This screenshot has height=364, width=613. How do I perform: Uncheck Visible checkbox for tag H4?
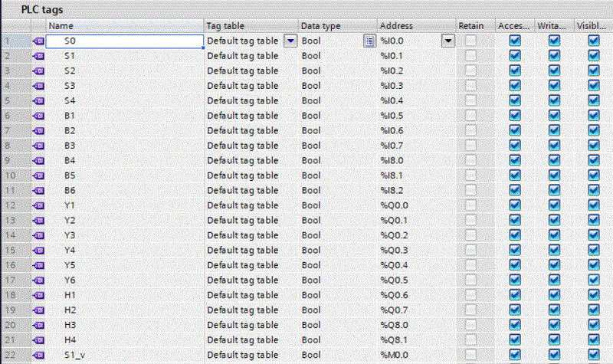[593, 339]
